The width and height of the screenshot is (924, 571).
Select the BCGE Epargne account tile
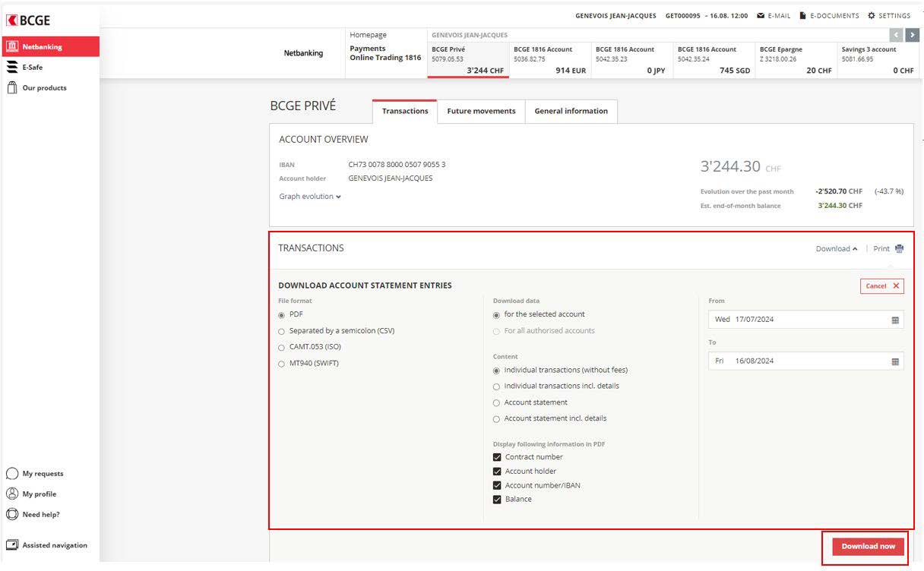click(796, 60)
